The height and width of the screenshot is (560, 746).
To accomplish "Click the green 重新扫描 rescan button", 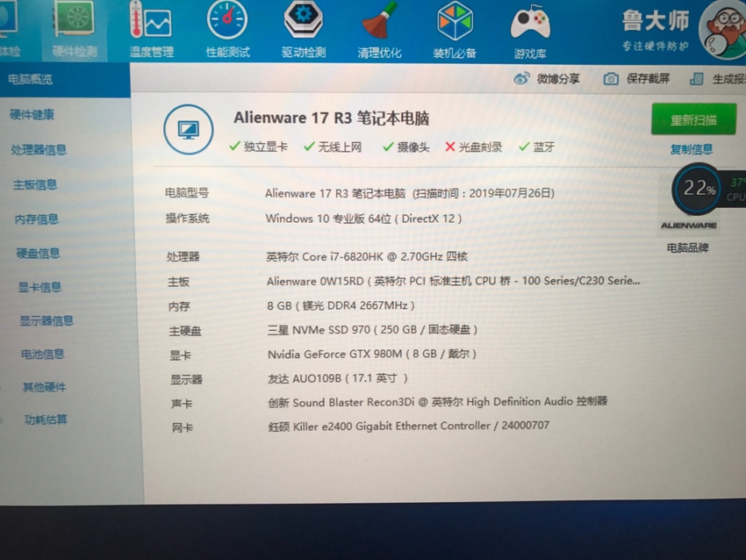I will pos(693,119).
